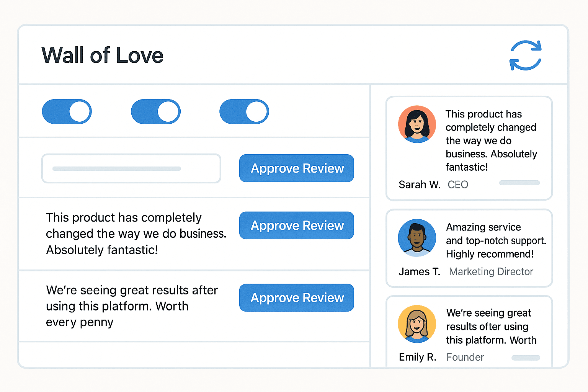Image resolution: width=588 pixels, height=392 pixels.
Task: Click James T.'s avatar picture
Action: pyautogui.click(x=417, y=237)
